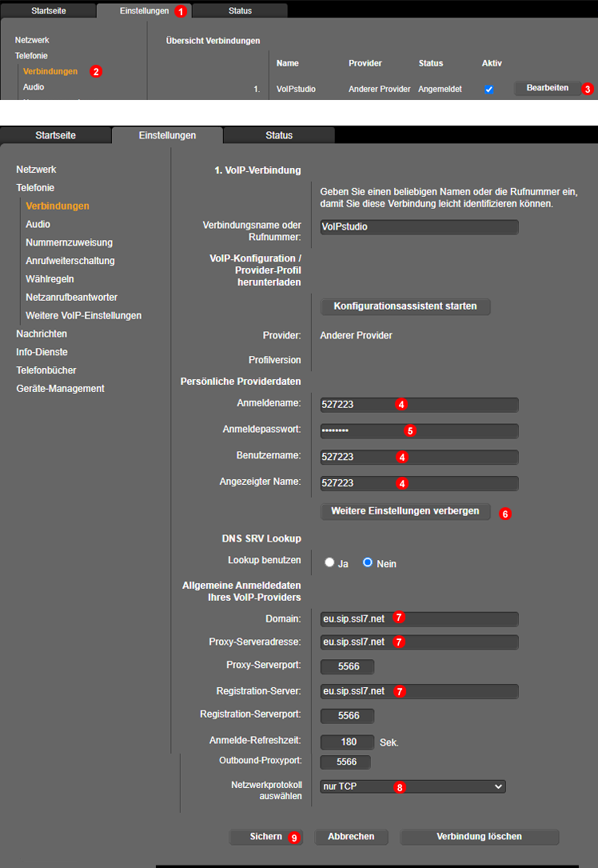This screenshot has height=868, width=598.
Task: Click 'Verbindung löschen' to delete the connection
Action: (x=479, y=836)
